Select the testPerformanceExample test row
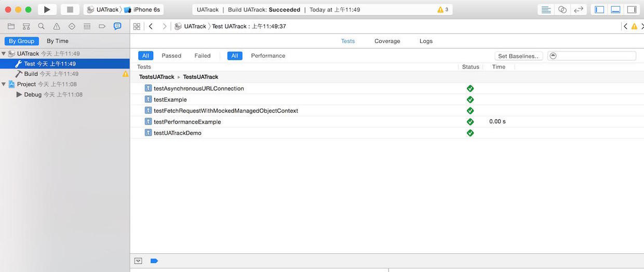 387,122
